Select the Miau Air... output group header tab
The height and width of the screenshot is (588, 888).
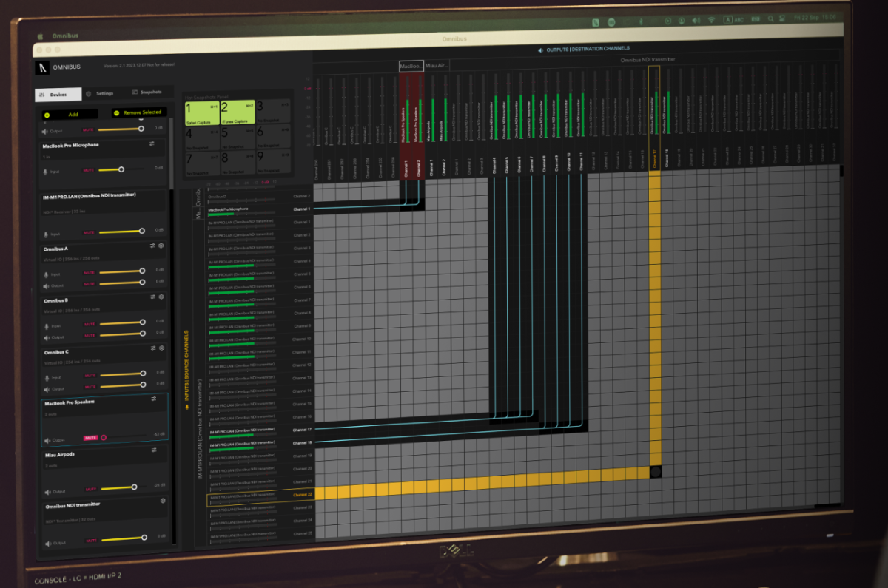pos(437,65)
